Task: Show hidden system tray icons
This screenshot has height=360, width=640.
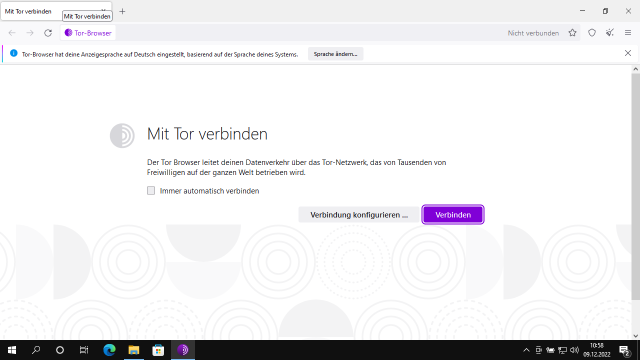Action: (x=527, y=350)
